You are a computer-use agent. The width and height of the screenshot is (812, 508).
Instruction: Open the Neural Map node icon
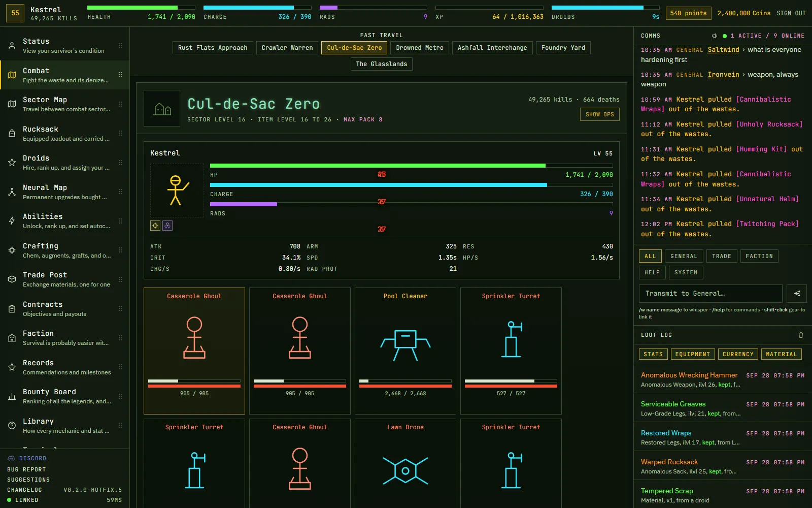[12, 192]
